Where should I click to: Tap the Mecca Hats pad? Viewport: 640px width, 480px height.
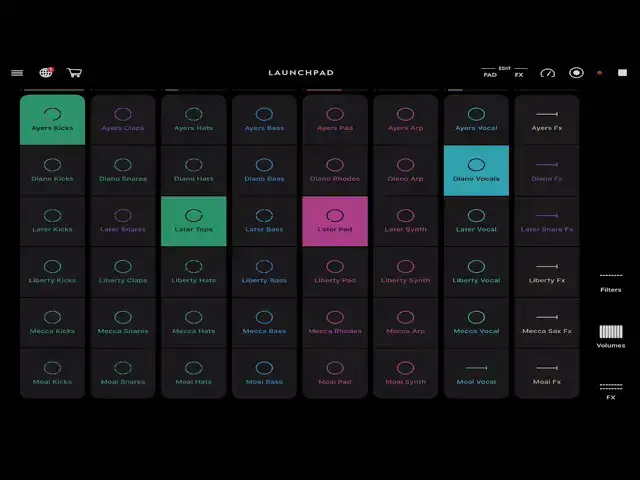point(193,323)
